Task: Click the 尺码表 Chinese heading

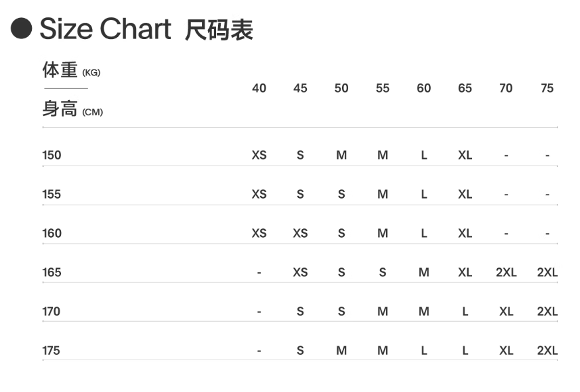Action: pyautogui.click(x=219, y=30)
